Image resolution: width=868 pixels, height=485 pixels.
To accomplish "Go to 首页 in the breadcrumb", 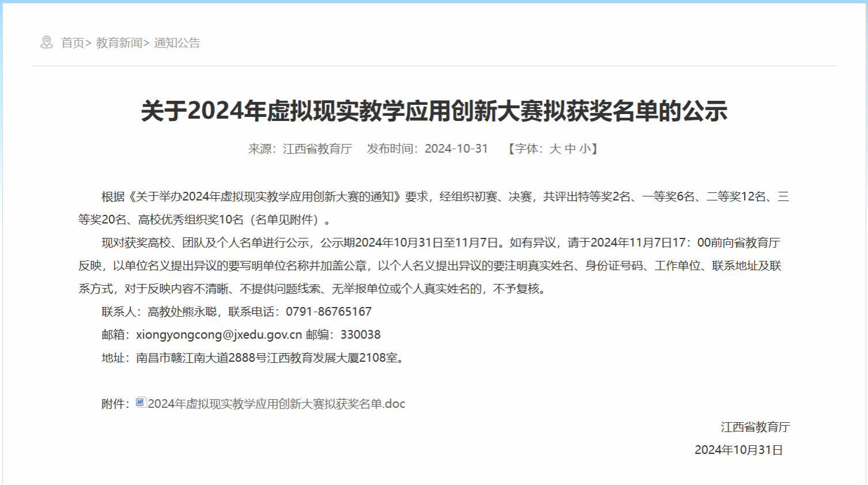I will pos(73,43).
